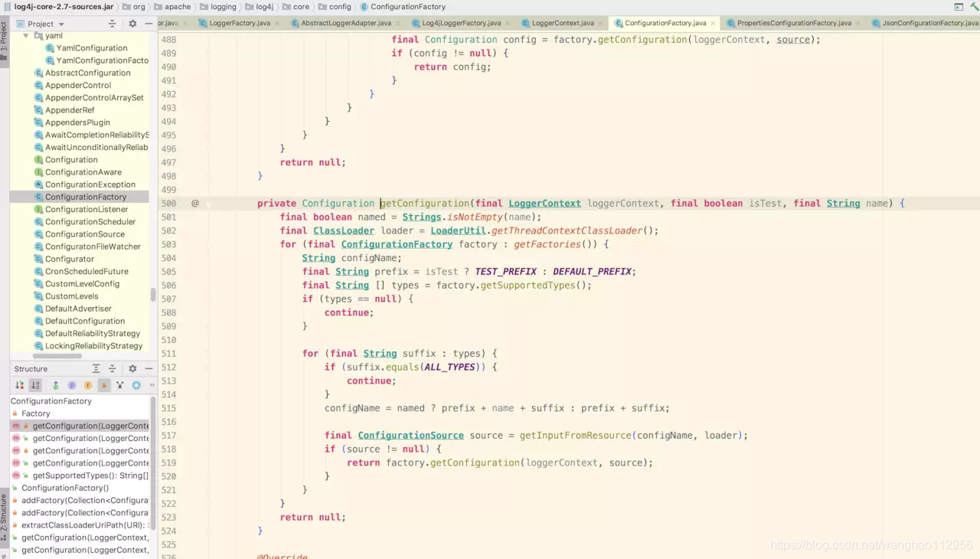Viewport: 980px width, 559px height.
Task: Close the ConfigurationFactory.java tab
Action: [x=713, y=24]
